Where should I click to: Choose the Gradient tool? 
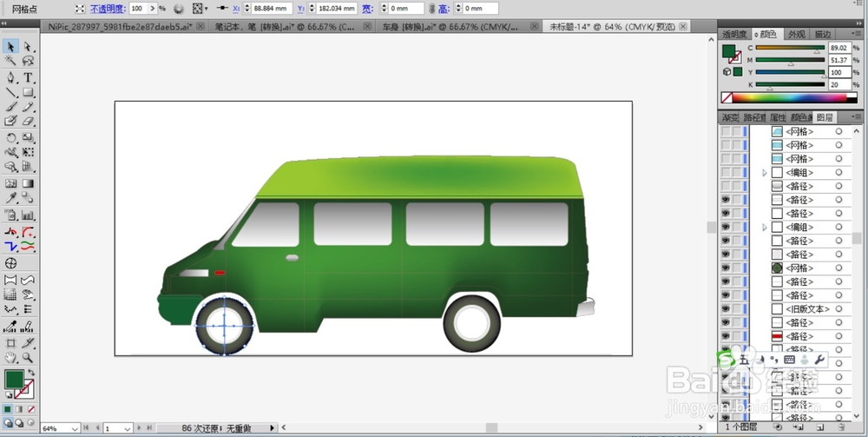[28, 183]
